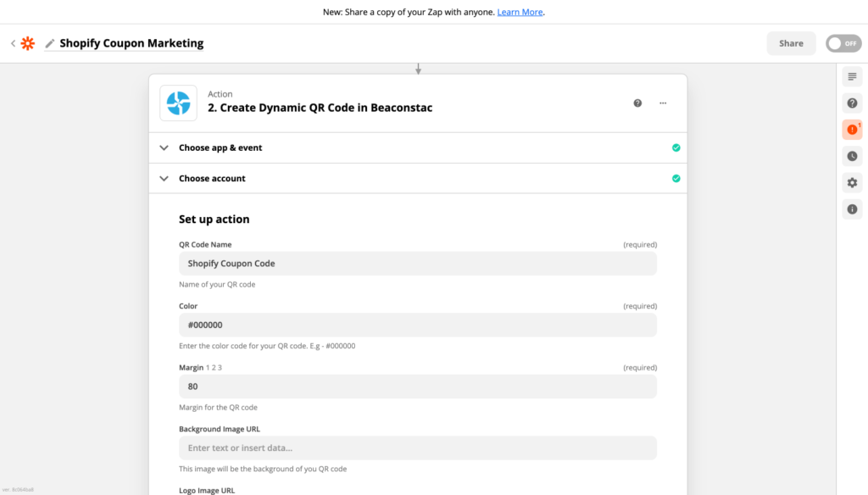Viewport: 868px width, 495px height.
Task: Open the errors alert icon showing badge 1
Action: coord(852,129)
